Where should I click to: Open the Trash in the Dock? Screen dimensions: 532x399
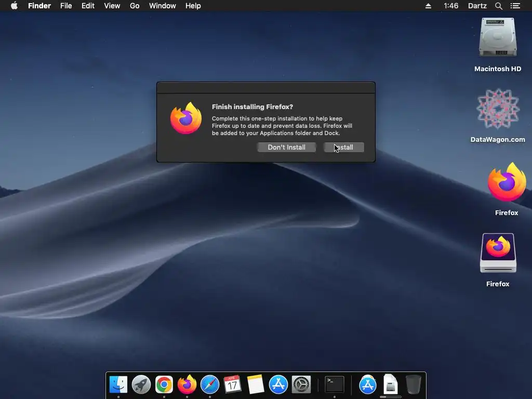pos(413,384)
